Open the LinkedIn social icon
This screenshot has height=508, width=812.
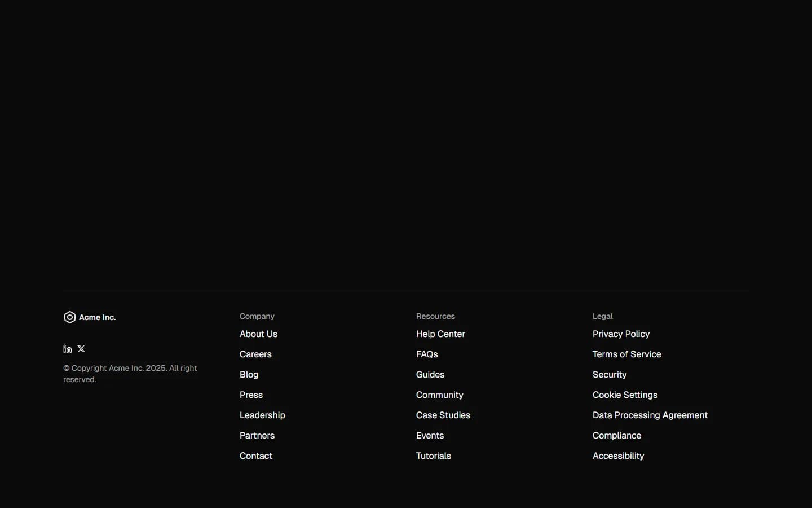coord(67,349)
